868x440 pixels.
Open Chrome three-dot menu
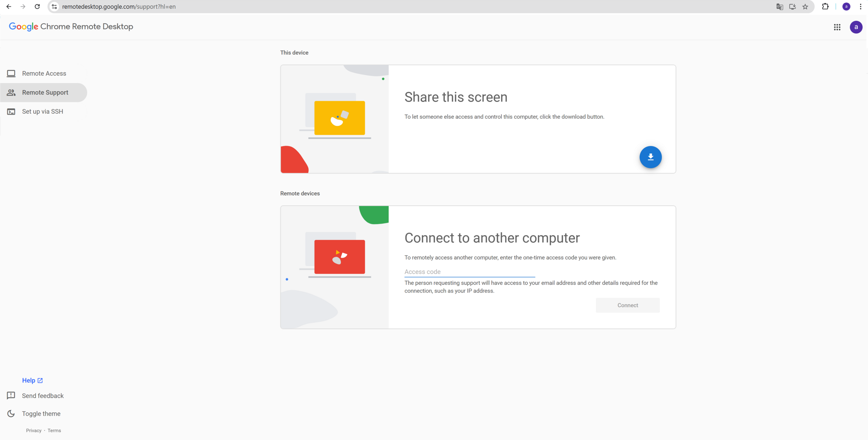pos(861,6)
